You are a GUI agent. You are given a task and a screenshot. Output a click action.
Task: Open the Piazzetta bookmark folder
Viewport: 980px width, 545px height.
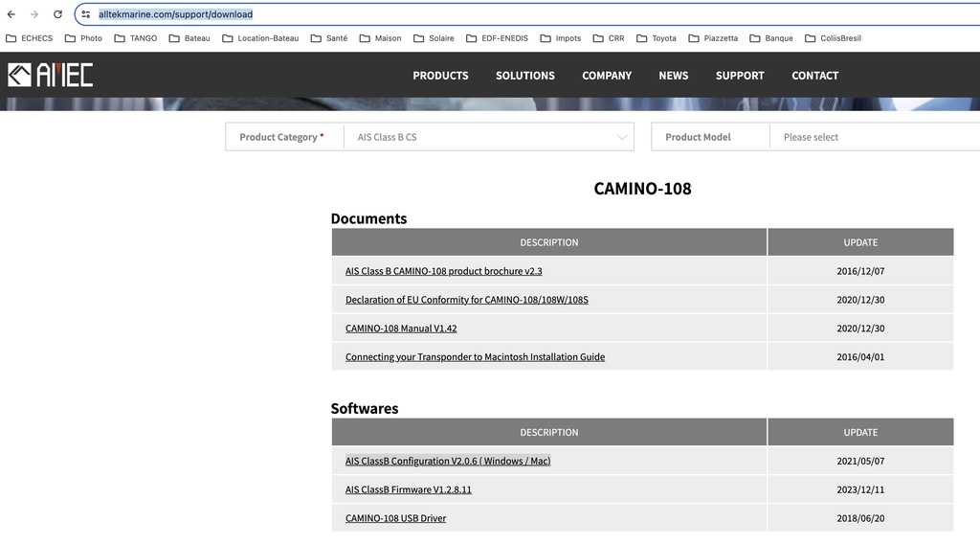click(713, 38)
